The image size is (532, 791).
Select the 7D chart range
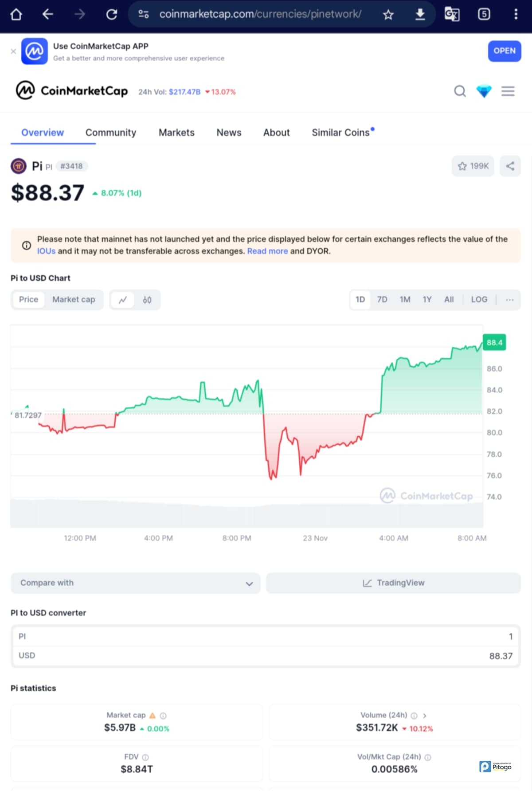coord(382,300)
